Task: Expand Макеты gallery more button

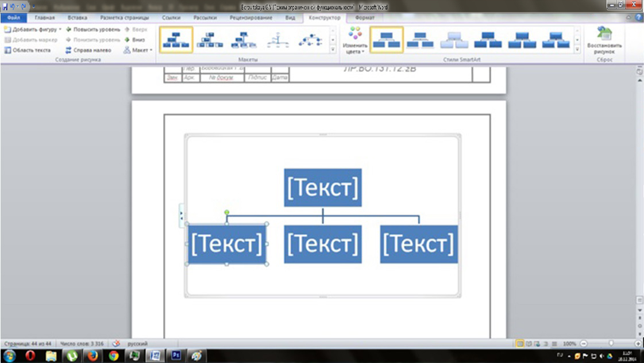Action: pyautogui.click(x=333, y=49)
